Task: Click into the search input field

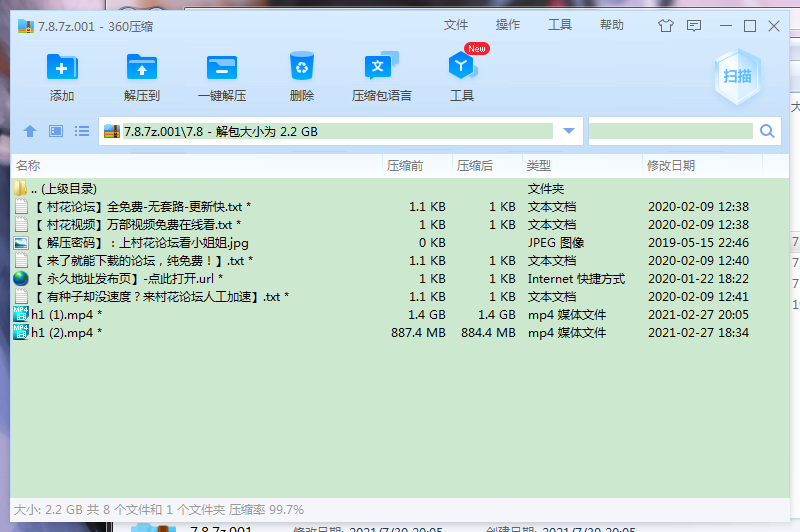Action: [x=671, y=131]
